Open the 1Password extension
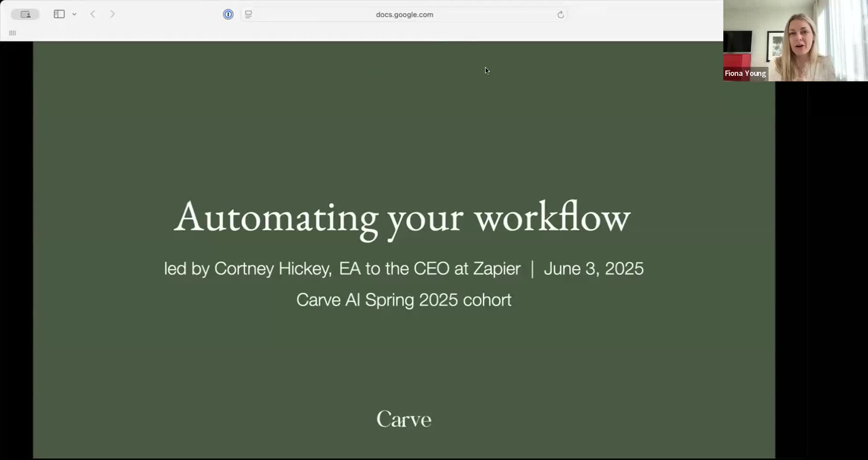 (x=228, y=14)
